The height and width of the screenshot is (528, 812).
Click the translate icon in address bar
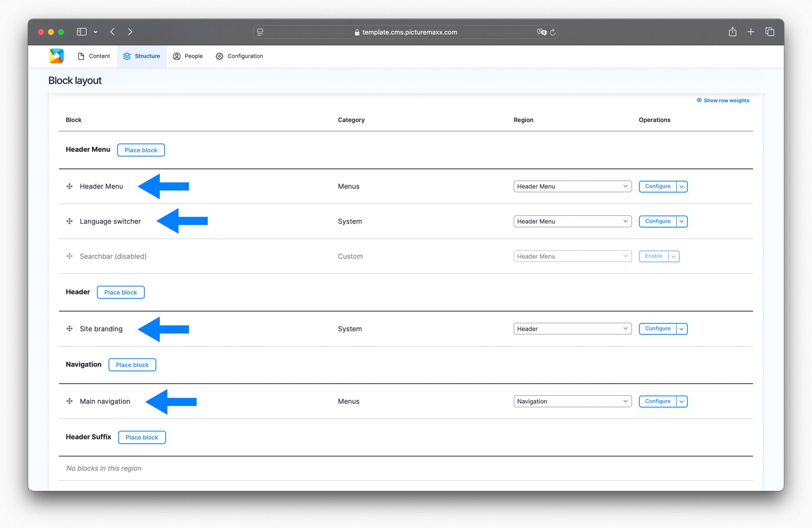(542, 32)
